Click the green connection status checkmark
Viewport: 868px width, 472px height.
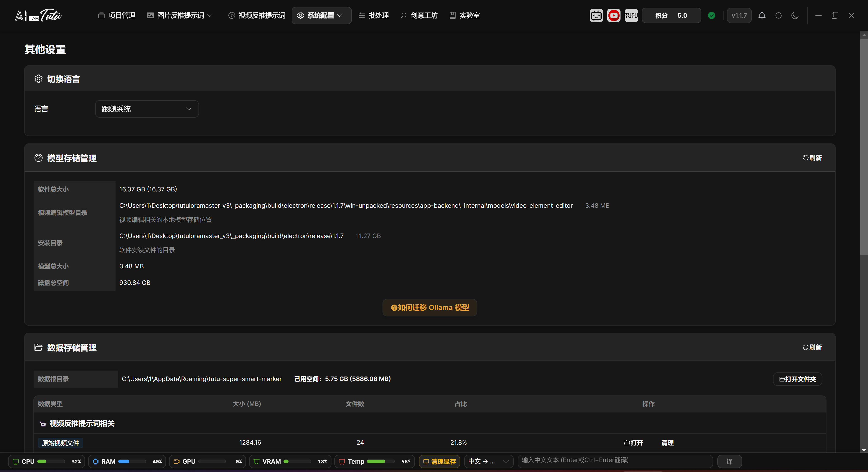click(x=712, y=16)
